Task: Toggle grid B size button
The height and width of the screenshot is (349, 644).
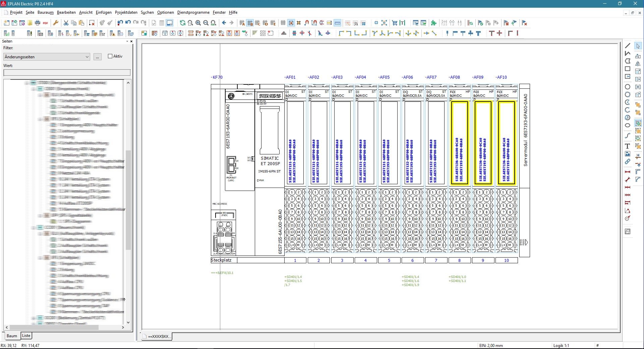Action: click(250, 23)
